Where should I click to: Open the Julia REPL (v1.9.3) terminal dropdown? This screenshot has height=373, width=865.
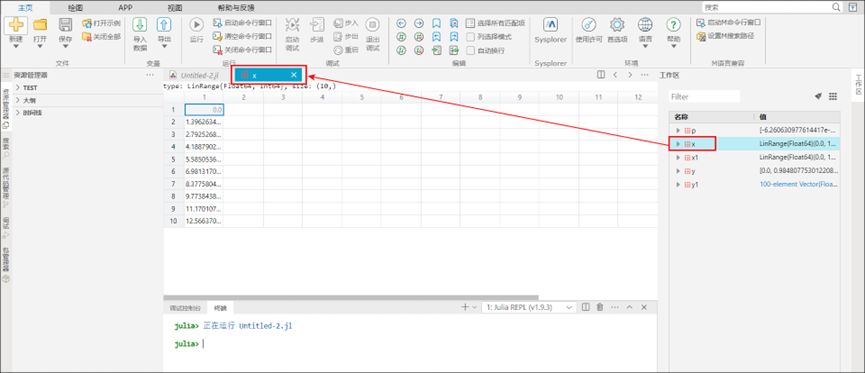click(528, 307)
